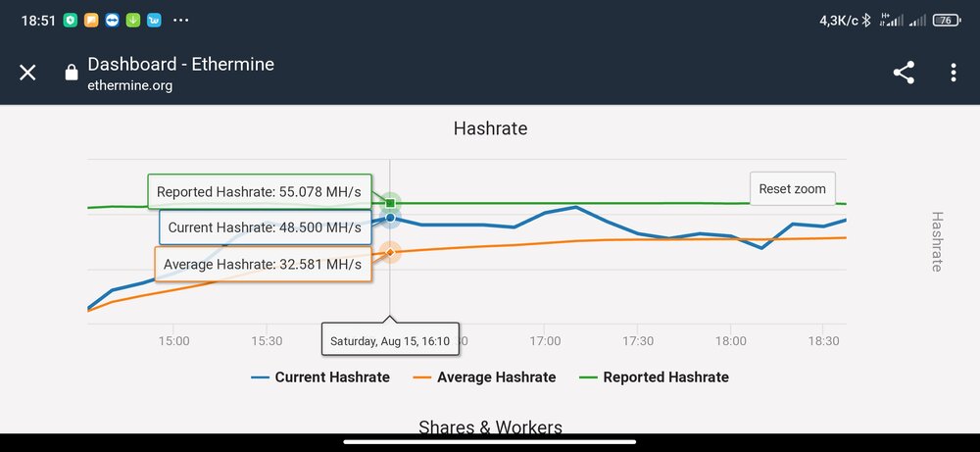Toggle Current Hashrate series in legend
The image size is (980, 452).
point(320,377)
